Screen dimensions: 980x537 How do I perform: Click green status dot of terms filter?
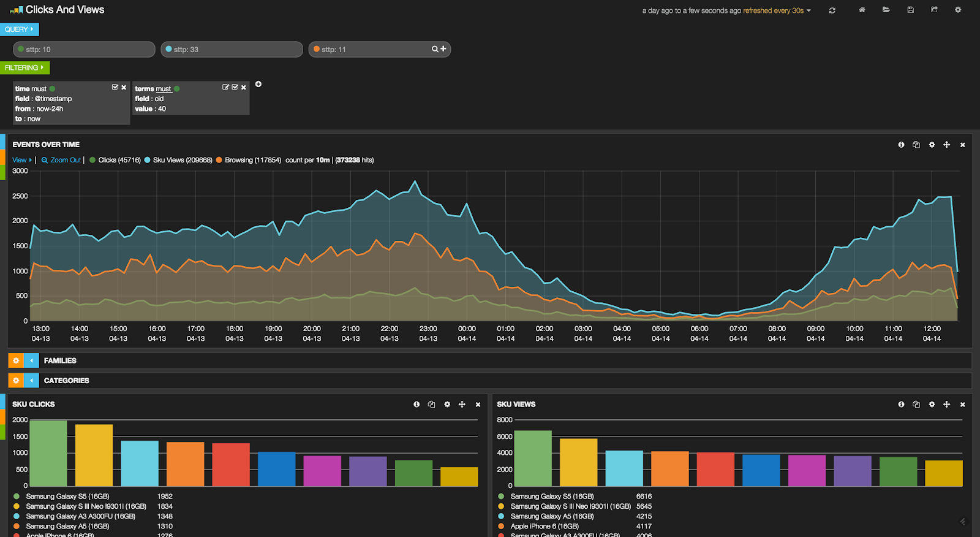(176, 89)
